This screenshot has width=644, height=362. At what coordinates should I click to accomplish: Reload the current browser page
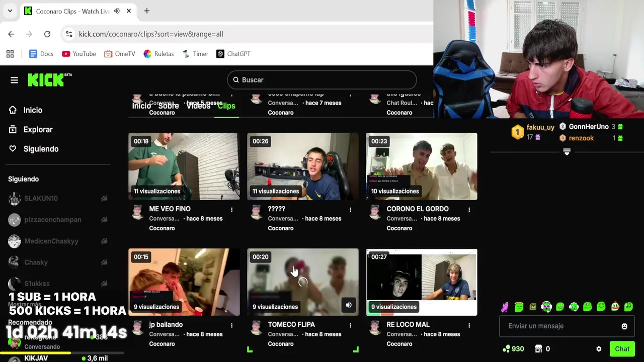point(47,34)
